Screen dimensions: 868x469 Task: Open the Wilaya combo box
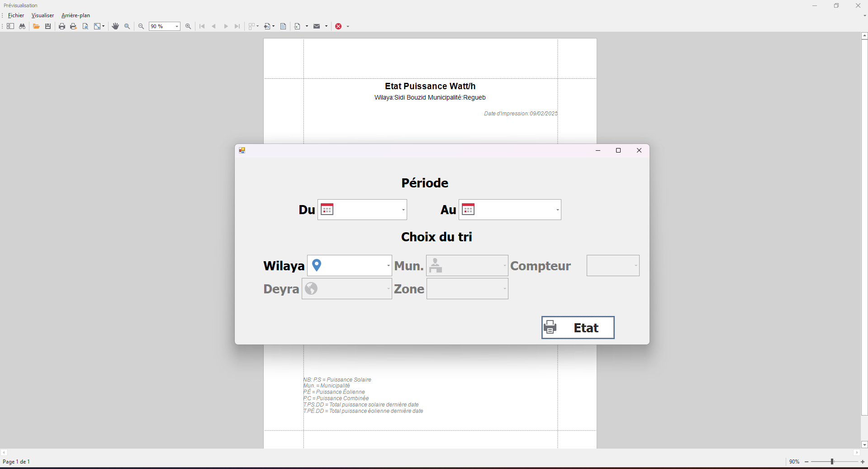388,266
